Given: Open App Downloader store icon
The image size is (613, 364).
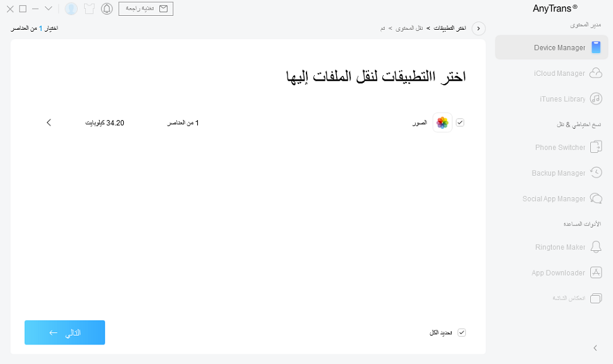Looking at the screenshot, I should point(596,272).
